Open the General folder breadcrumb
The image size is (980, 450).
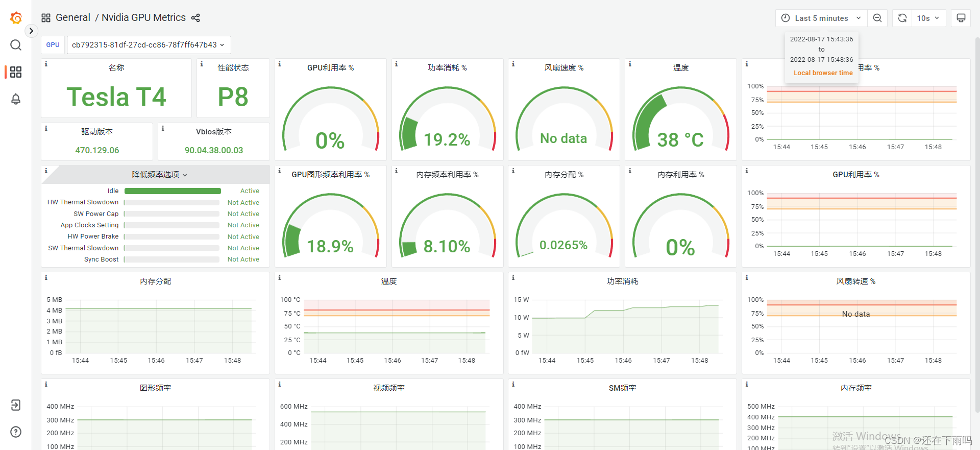tap(73, 17)
